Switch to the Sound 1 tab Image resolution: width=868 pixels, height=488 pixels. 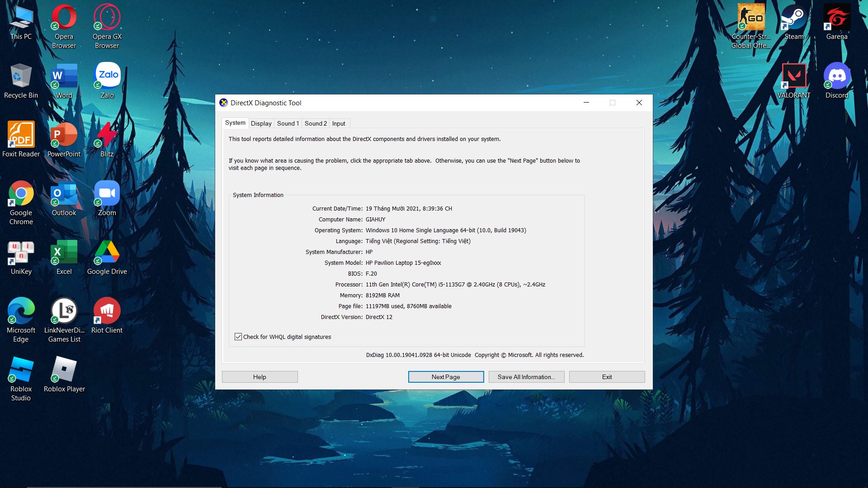[x=288, y=123]
